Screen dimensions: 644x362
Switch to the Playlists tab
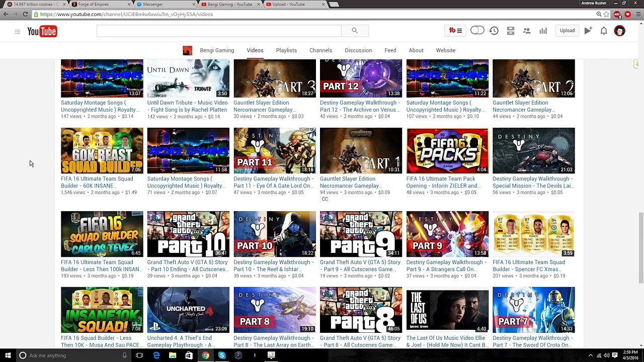point(286,50)
